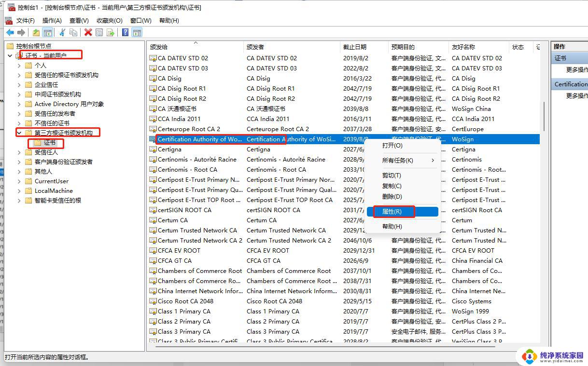Open 所有任务(K) submenu in context menu
Viewport: 588px width, 366px height.
403,160
